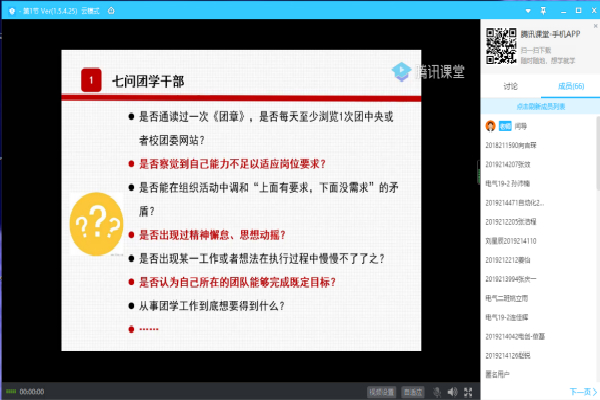Switch to the 成员(66) tab
The height and width of the screenshot is (400, 600).
pos(570,86)
